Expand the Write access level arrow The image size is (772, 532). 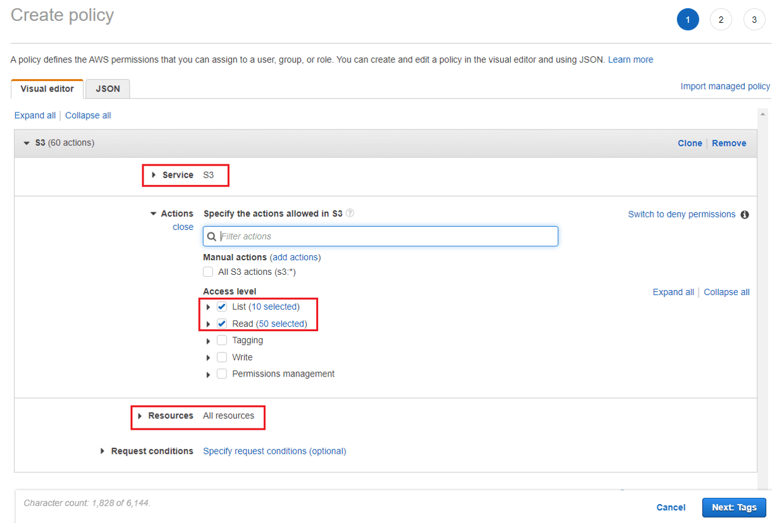[209, 358]
